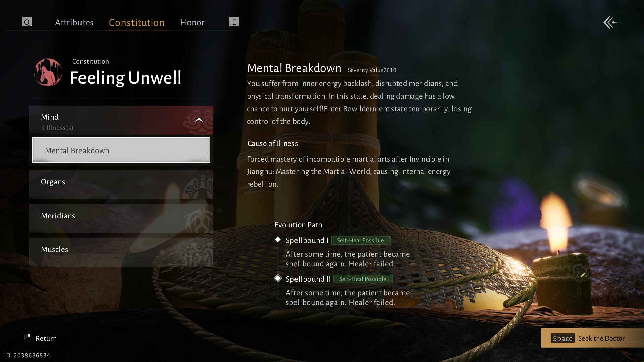Open the Honor tab

click(x=192, y=22)
